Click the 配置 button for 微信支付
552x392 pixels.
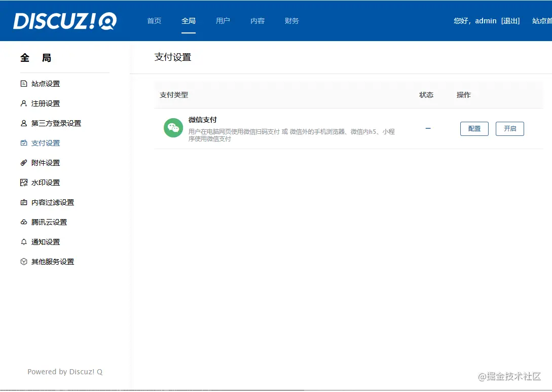(x=474, y=128)
